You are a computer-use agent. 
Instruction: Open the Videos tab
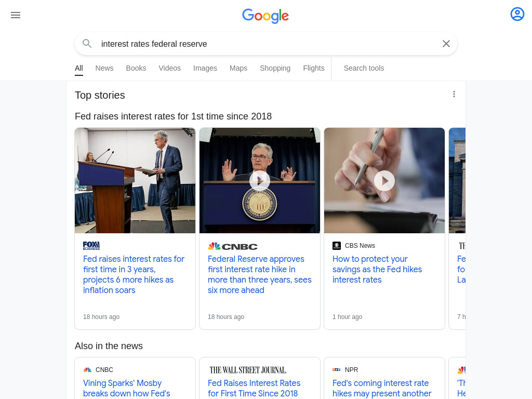pos(170,68)
